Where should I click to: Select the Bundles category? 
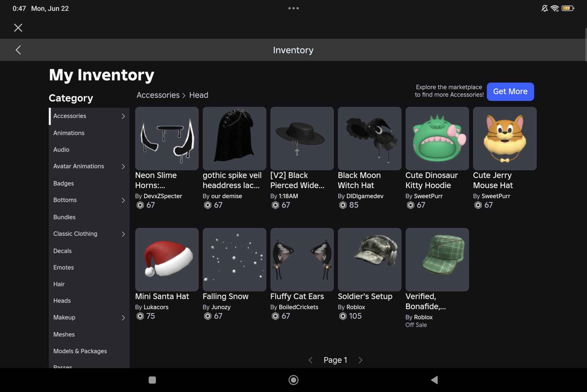[89, 217]
